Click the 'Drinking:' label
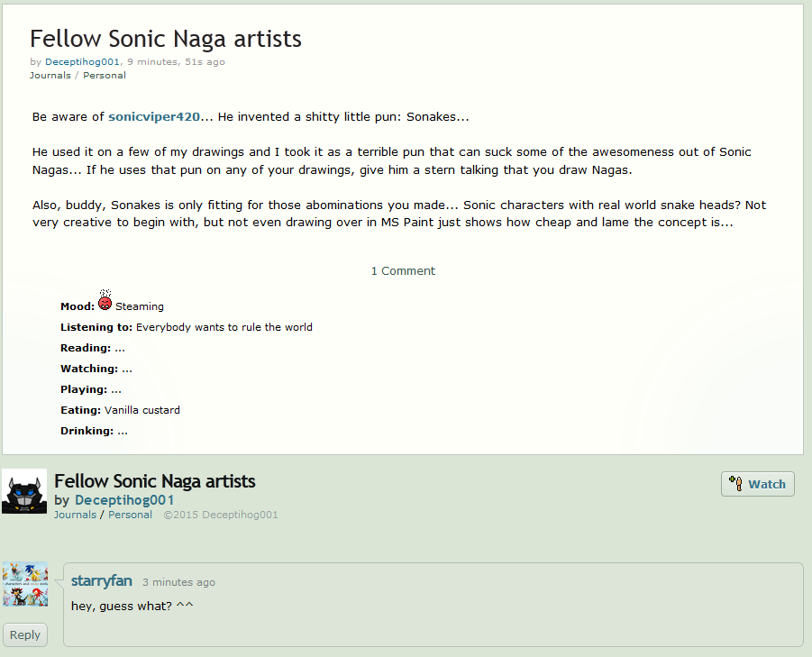The height and width of the screenshot is (657, 812). click(87, 431)
